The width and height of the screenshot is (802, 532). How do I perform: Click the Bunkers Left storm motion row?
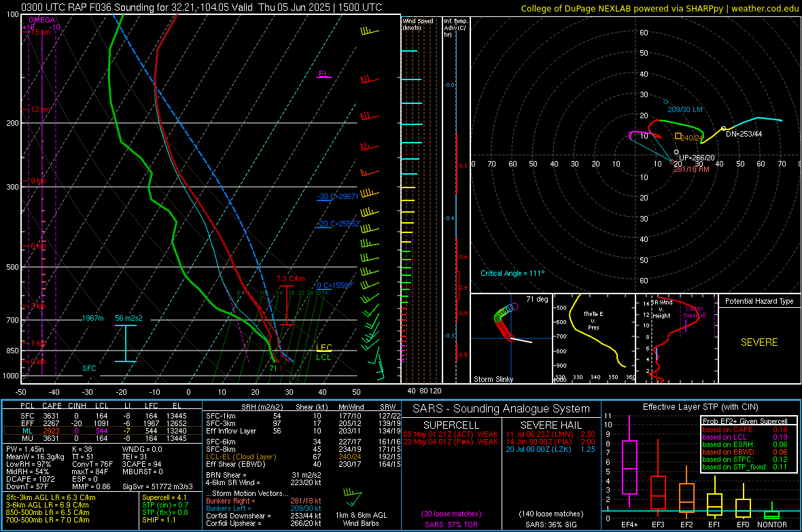pyautogui.click(x=264, y=508)
